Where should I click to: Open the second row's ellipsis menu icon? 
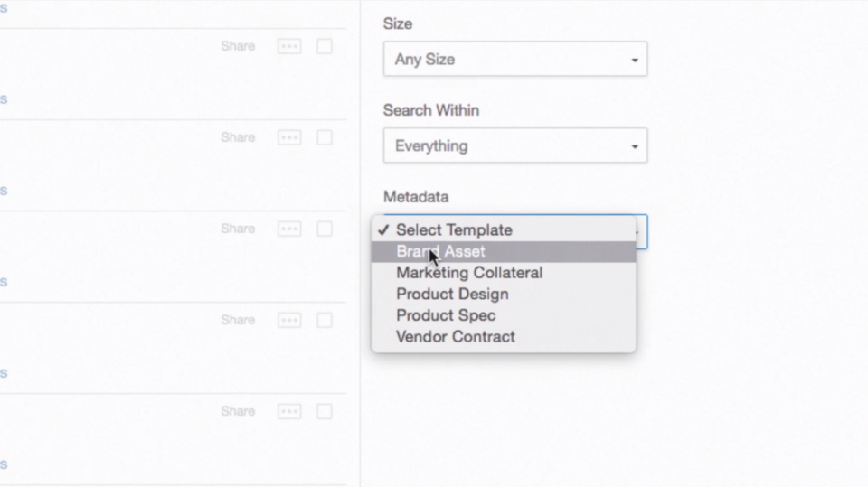[x=289, y=137]
